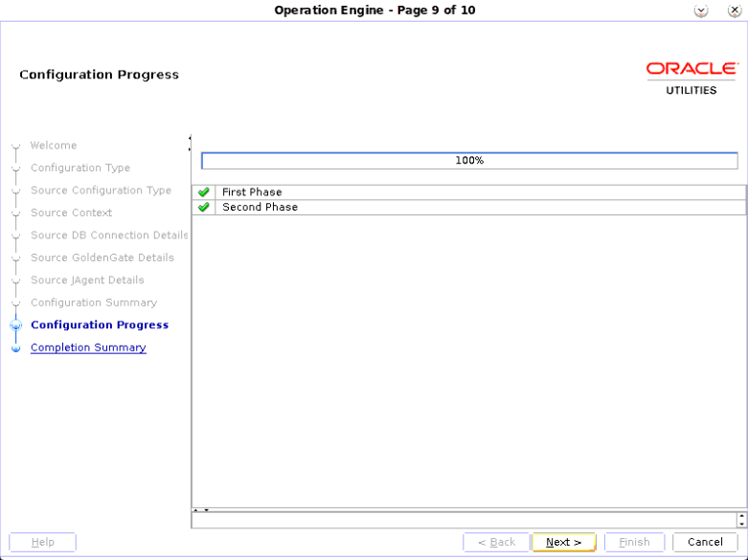
Task: Click up split-pane arrow above message area
Action: tap(195, 510)
